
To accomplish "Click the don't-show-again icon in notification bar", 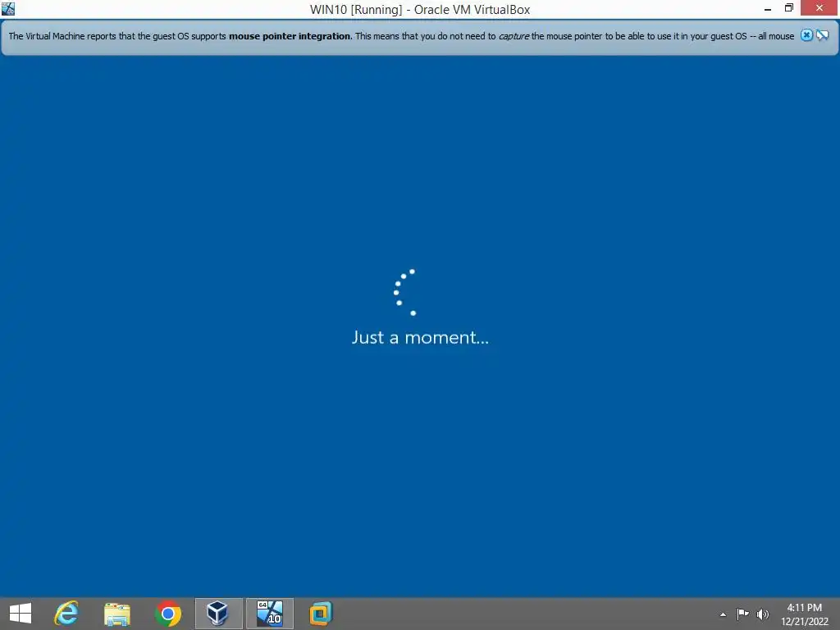I will 822,35.
